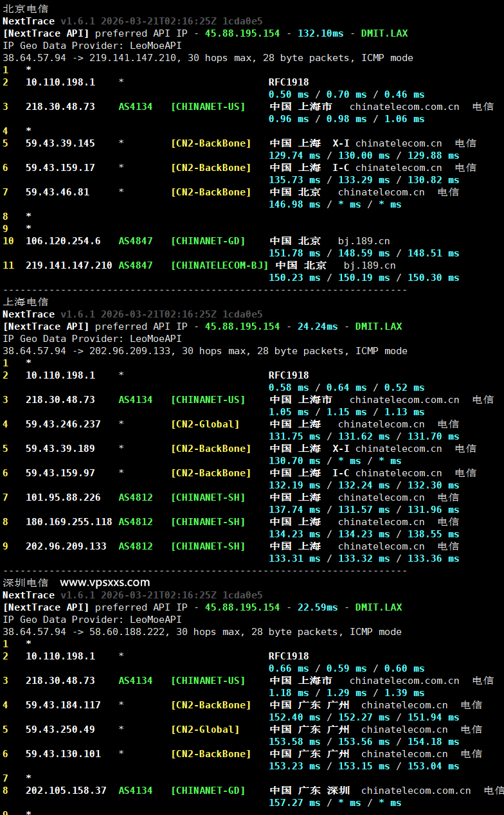
Task: Select the 深圳电信 section heading
Action: pos(25,583)
